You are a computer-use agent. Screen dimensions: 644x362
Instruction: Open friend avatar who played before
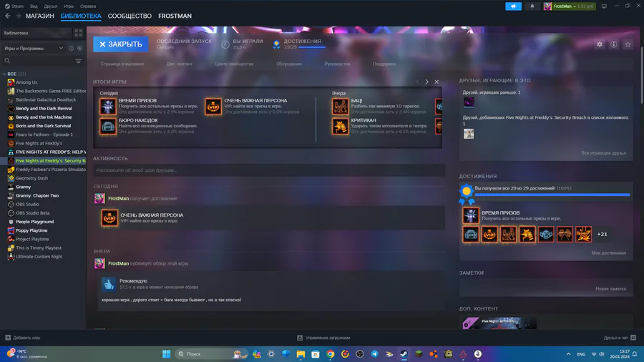469,102
